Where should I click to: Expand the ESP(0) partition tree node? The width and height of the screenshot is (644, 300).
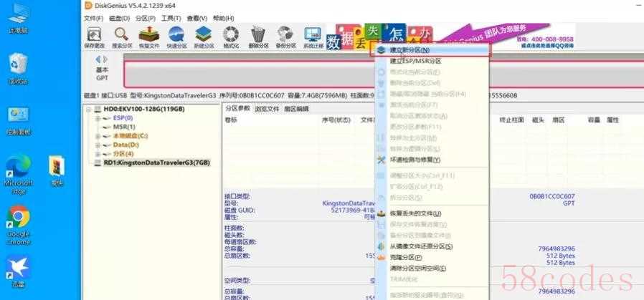tap(98, 118)
